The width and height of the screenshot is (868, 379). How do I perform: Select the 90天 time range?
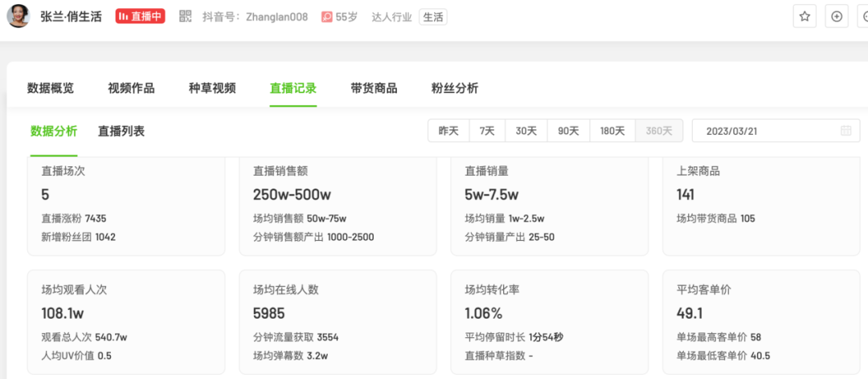(x=568, y=131)
